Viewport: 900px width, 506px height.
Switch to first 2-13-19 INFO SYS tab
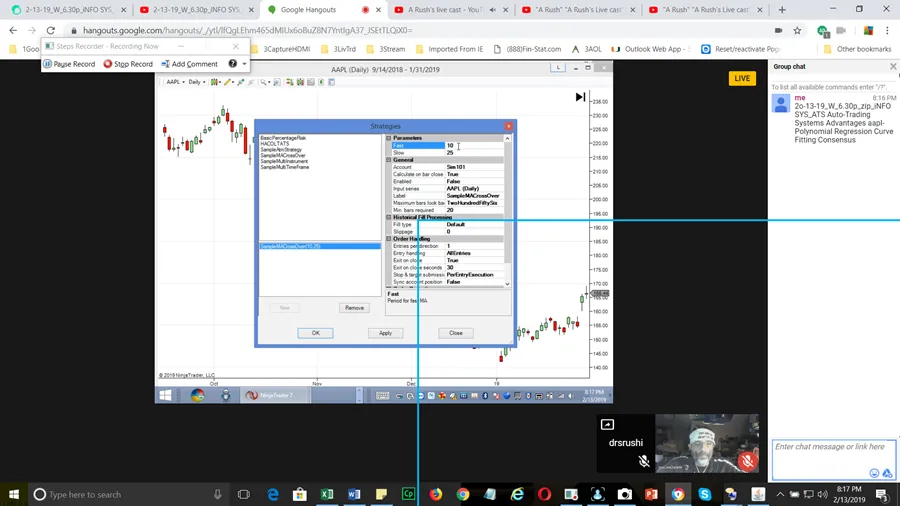[68, 10]
